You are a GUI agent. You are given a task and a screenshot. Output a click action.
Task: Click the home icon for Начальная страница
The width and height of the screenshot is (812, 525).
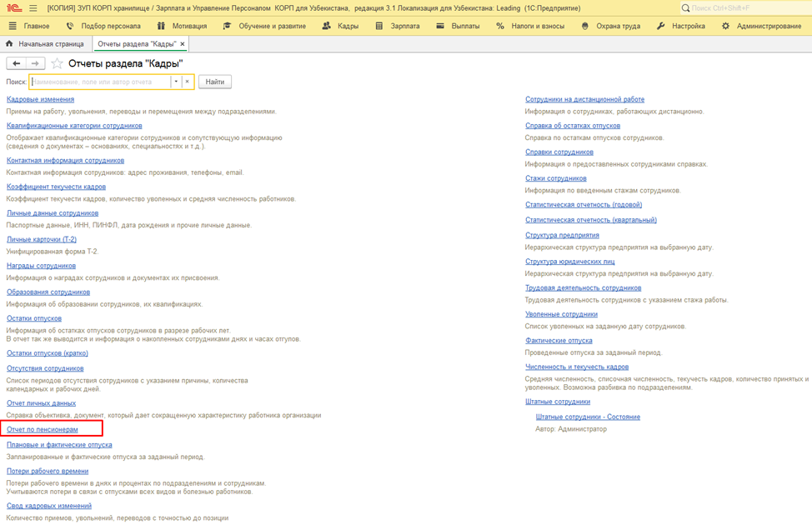[9, 43]
